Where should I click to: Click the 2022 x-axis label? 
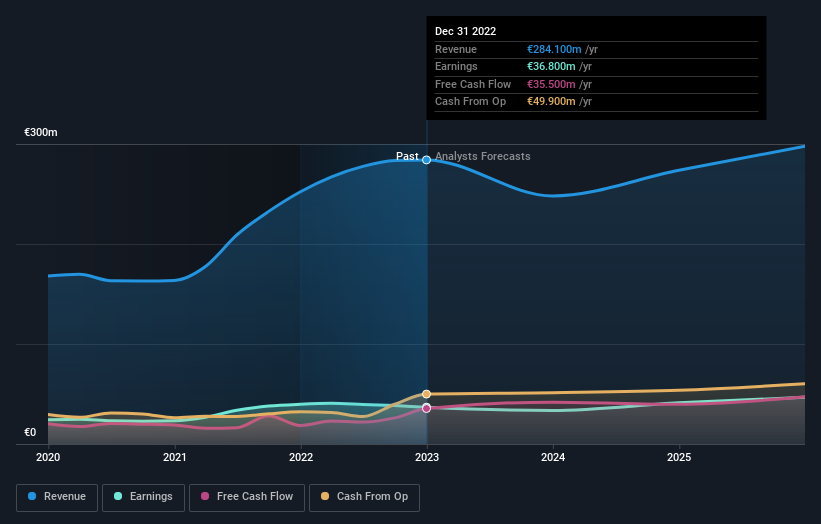point(301,458)
